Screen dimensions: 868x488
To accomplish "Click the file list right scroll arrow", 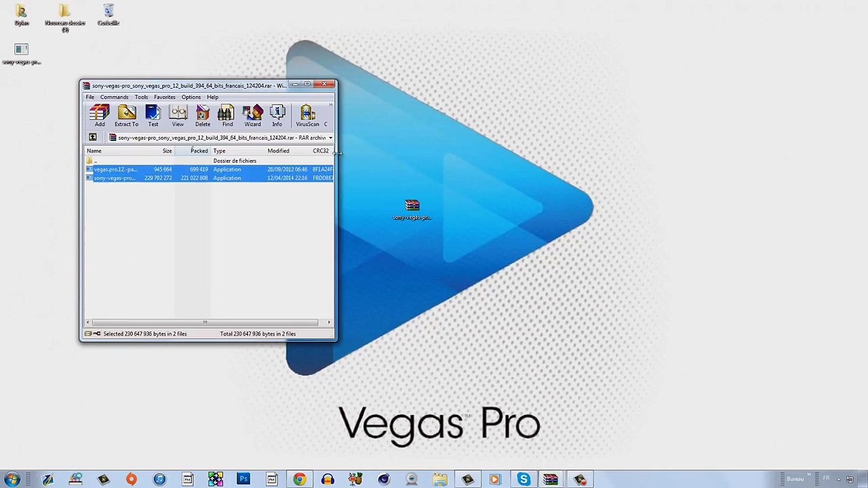I will pos(330,323).
